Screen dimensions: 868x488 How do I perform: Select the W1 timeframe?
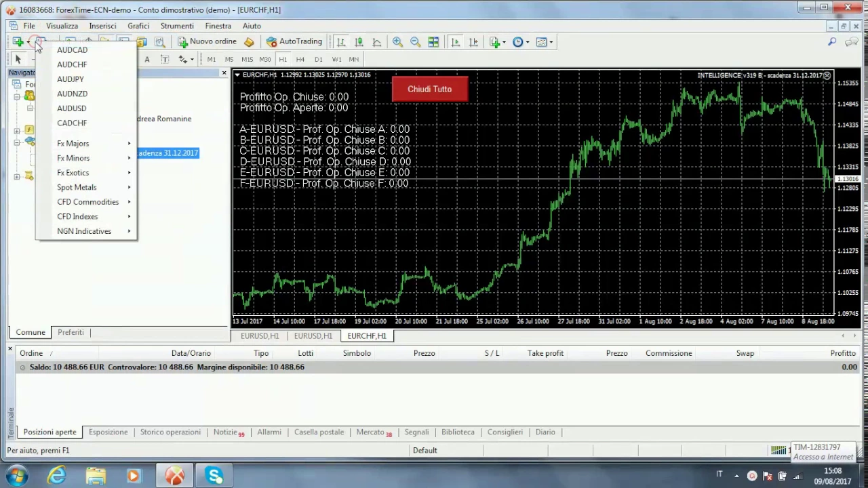point(336,60)
